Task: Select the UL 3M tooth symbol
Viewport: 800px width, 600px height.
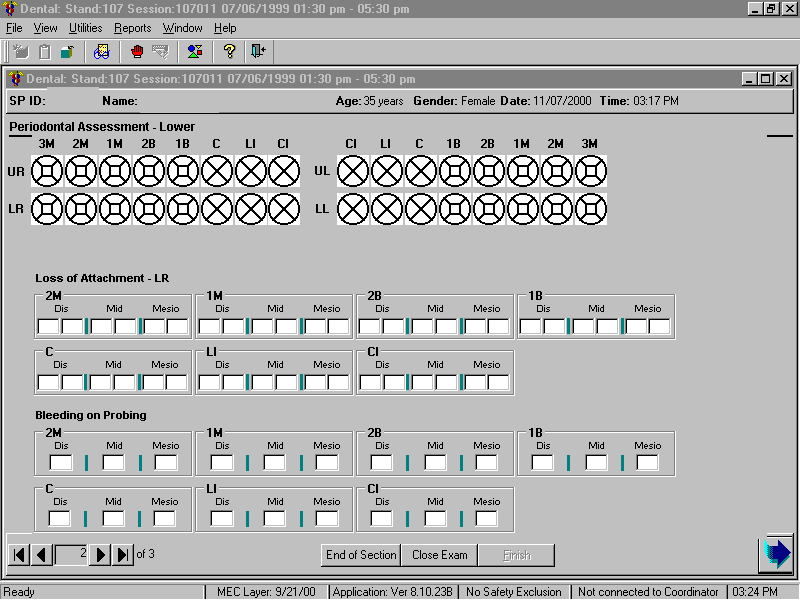Action: coord(589,172)
